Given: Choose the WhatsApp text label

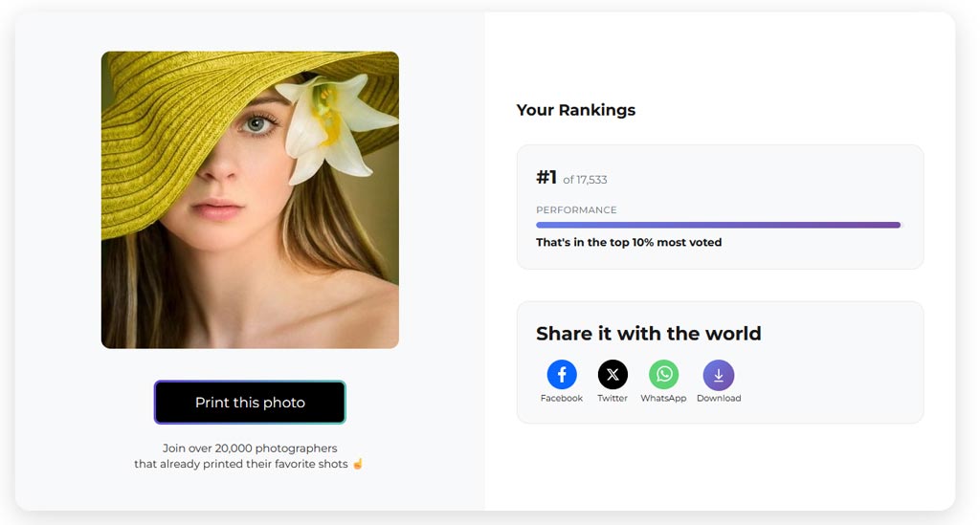Looking at the screenshot, I should (663, 399).
